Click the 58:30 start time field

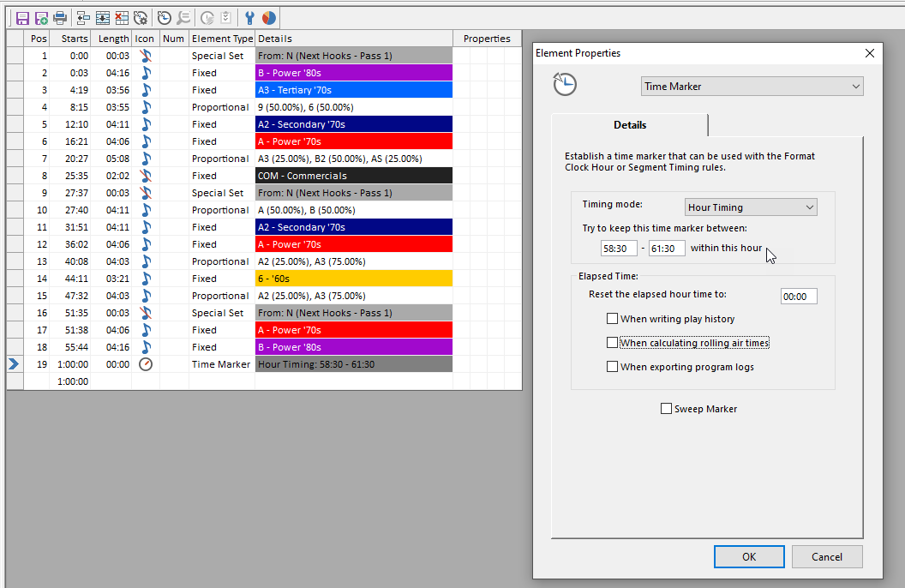point(619,248)
